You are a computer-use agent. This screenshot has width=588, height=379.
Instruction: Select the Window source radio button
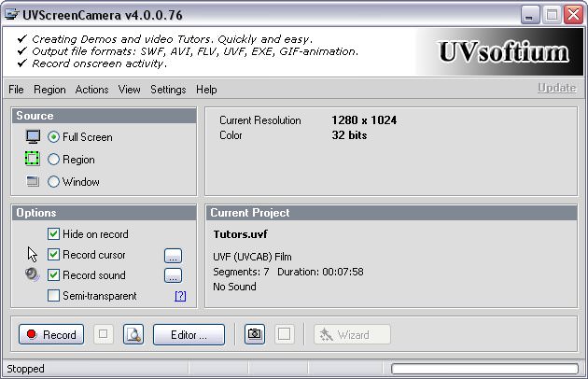(x=53, y=182)
